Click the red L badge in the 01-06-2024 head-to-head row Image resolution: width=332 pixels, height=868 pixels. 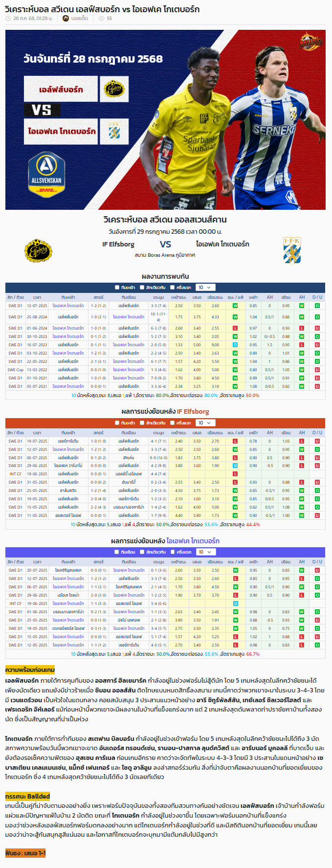click(x=235, y=328)
